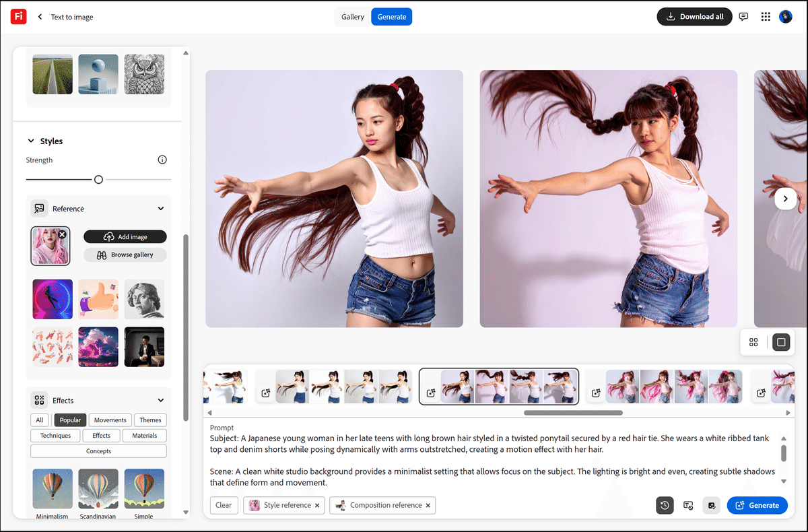Click Add image button
This screenshot has width=808, height=532.
coord(125,237)
